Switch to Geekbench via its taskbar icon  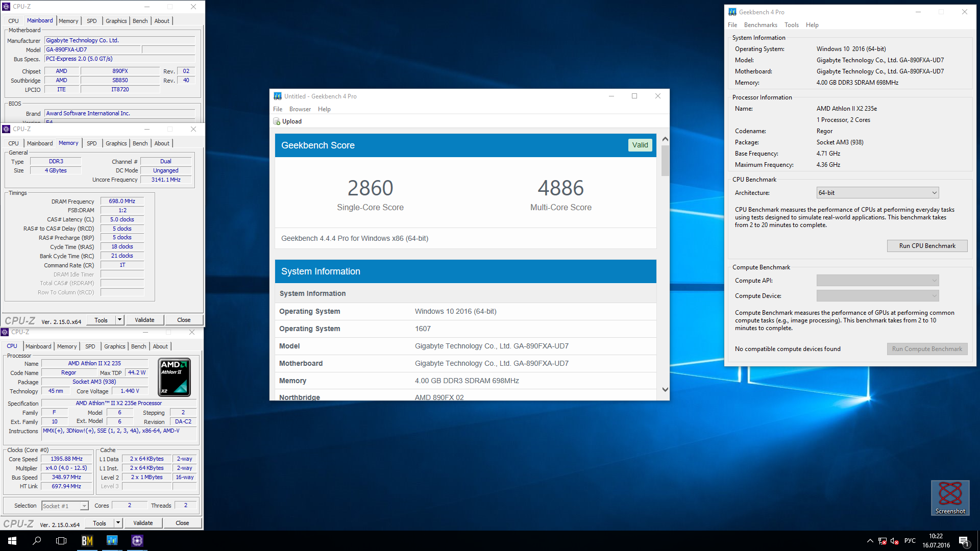(x=112, y=541)
